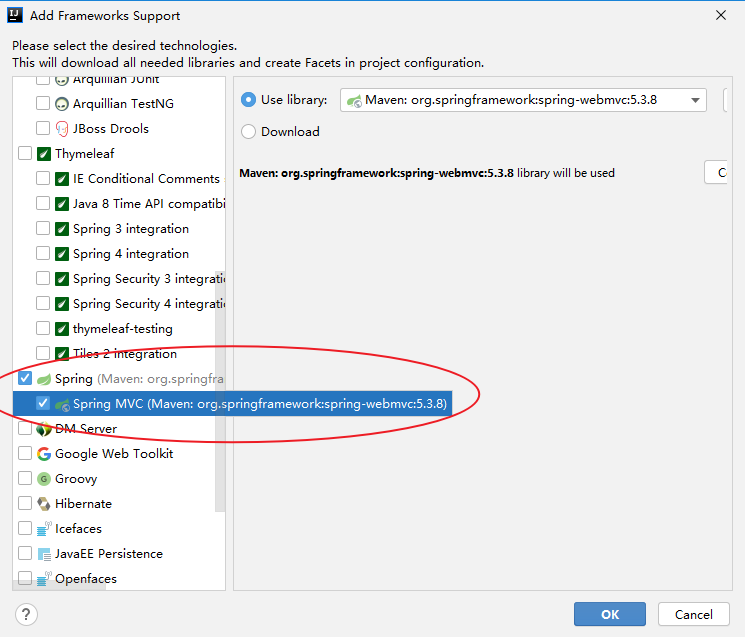Click the Openfaces icon
Screen dimensions: 745x637
[x=44, y=579]
